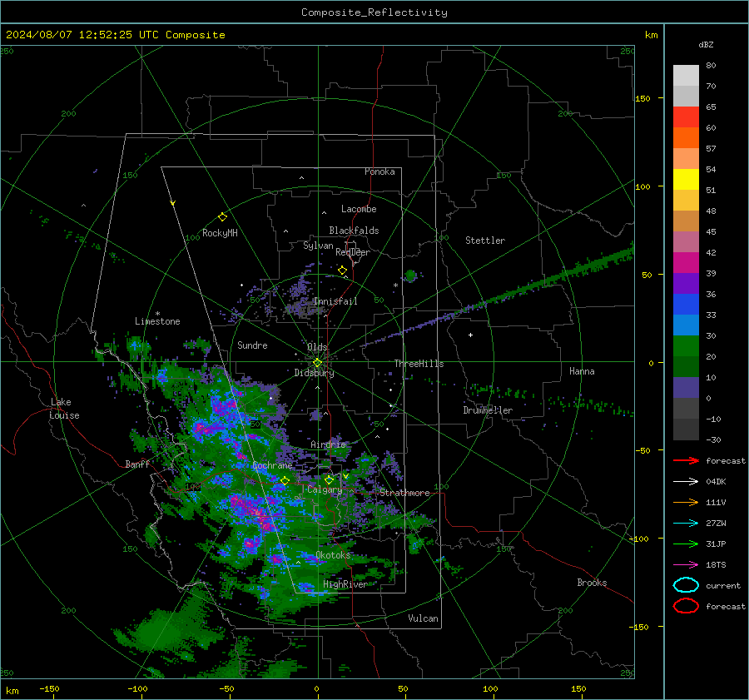Click the RedDeer city label
This screenshot has height=700, width=749.
pyautogui.click(x=353, y=252)
